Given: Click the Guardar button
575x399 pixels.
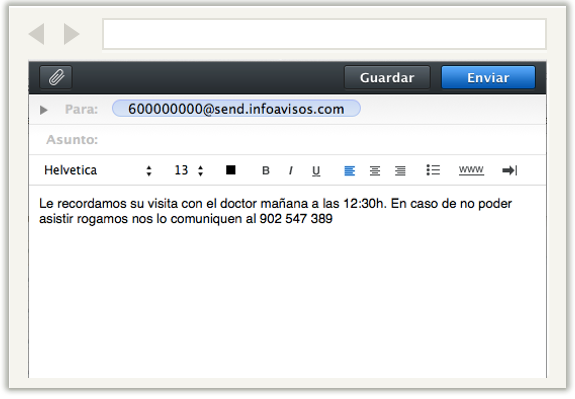Looking at the screenshot, I should pos(387,77).
